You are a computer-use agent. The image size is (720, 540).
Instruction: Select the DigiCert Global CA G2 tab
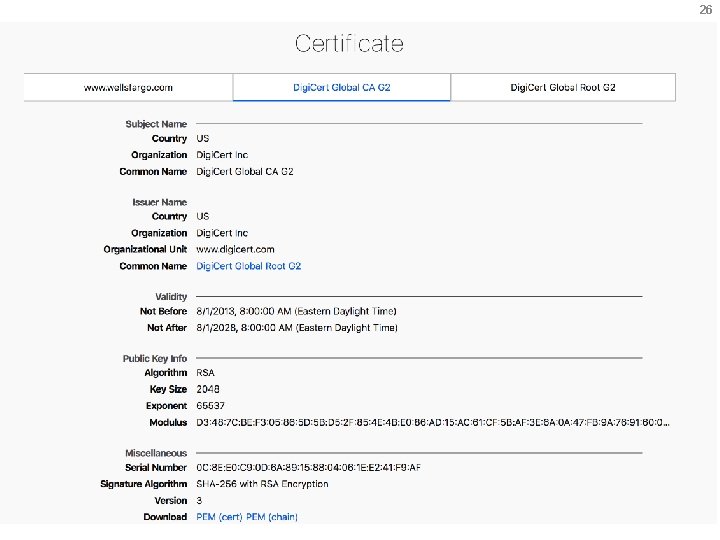pyautogui.click(x=341, y=87)
